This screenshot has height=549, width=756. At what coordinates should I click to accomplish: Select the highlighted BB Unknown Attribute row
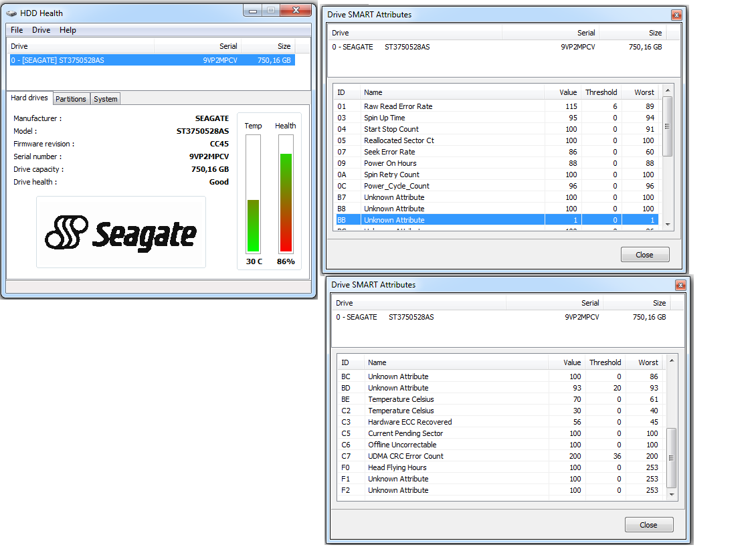click(x=496, y=220)
